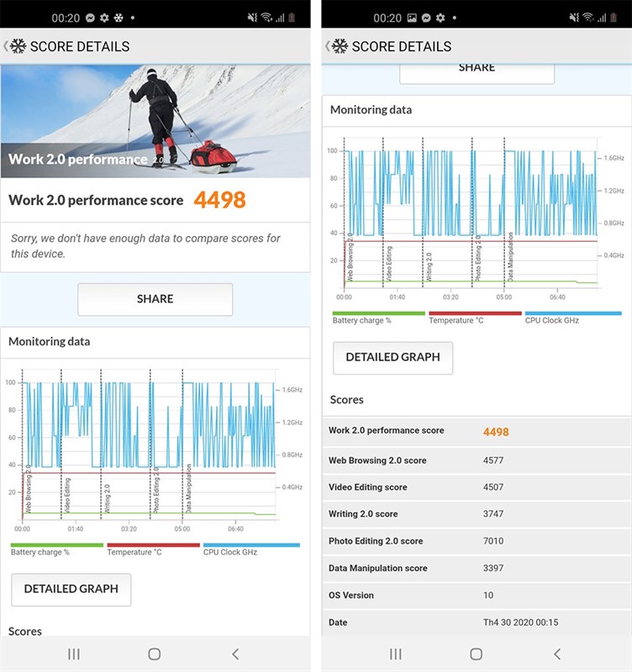Tap the back chevron in left screen header

coord(6,46)
